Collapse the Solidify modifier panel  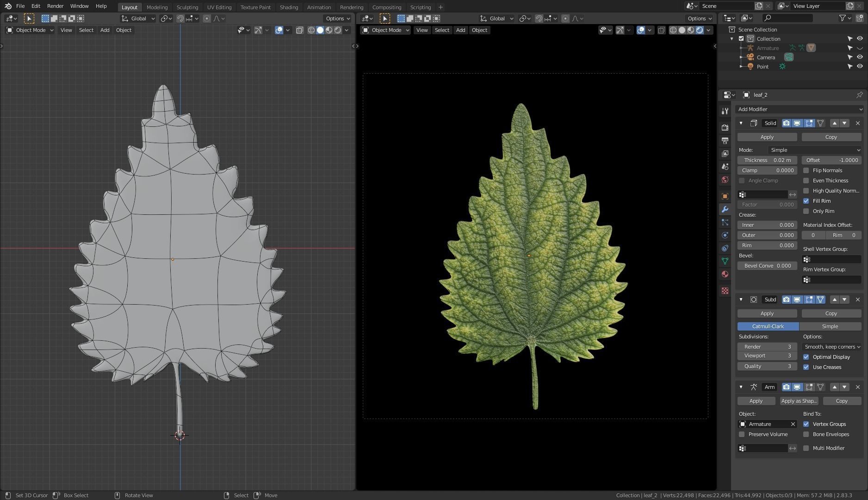point(741,123)
